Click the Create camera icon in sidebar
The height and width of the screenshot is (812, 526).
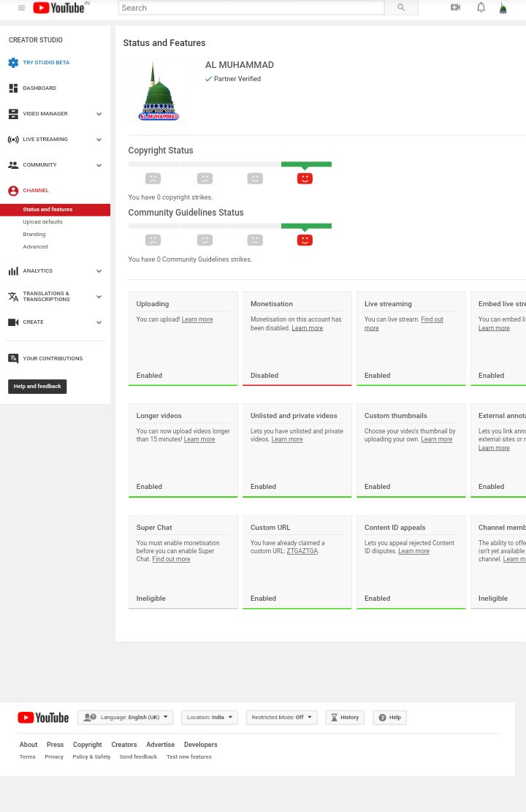click(x=13, y=322)
